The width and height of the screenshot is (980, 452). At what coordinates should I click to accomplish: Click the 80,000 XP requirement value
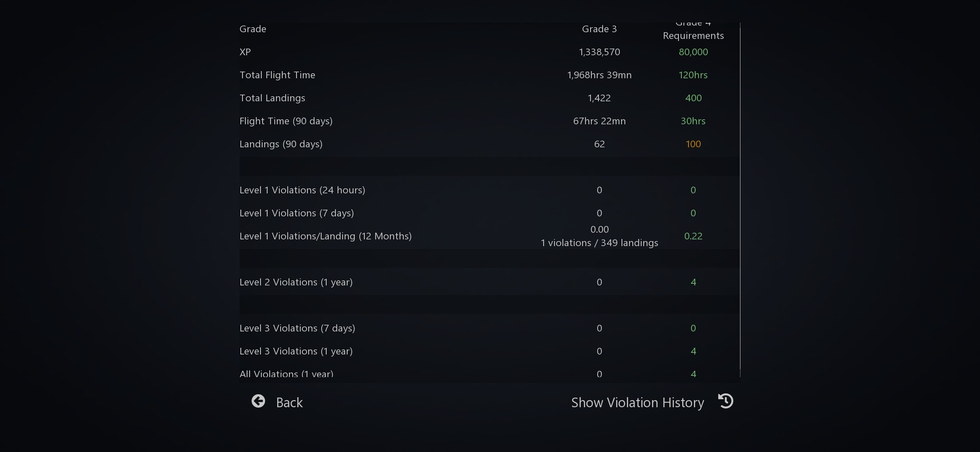[x=693, y=52]
